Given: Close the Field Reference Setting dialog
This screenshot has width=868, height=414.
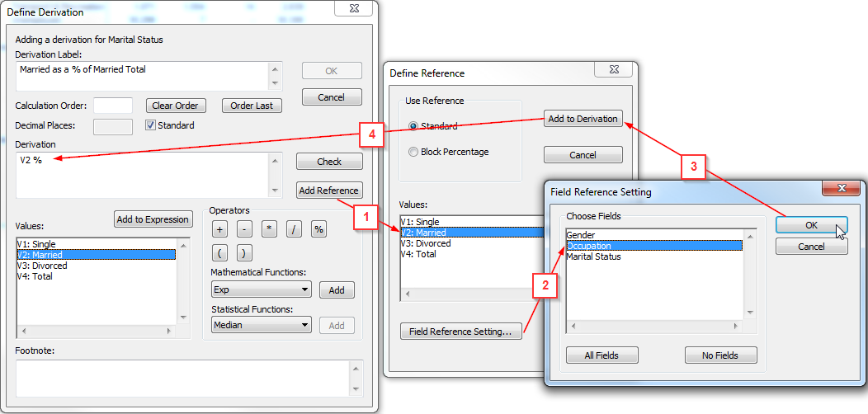Looking at the screenshot, I should 843,189.
